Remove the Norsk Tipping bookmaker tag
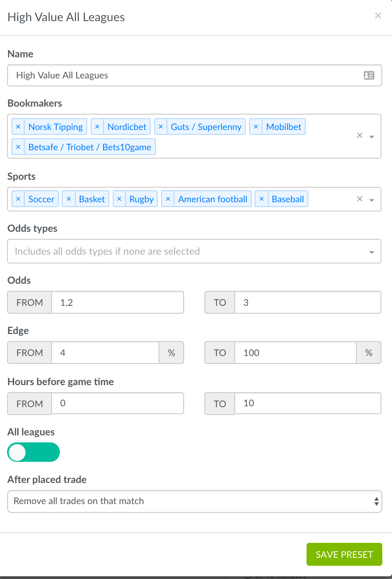 (x=18, y=127)
